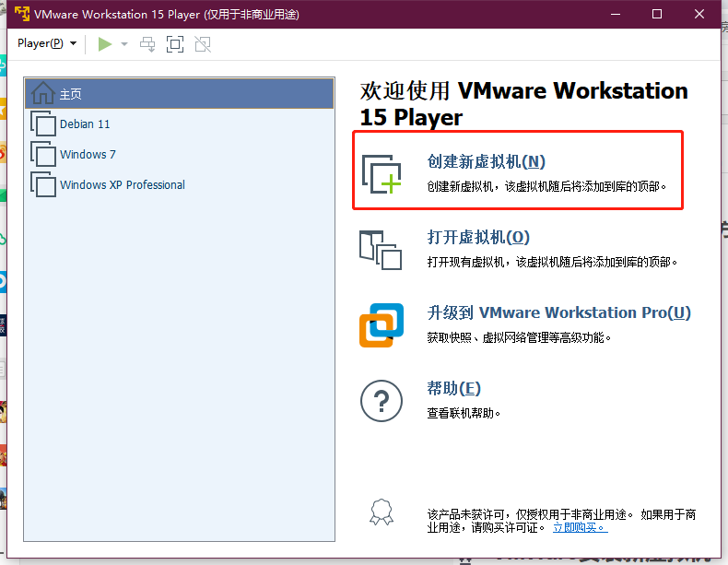Click the open virtual machine icon
The width and height of the screenshot is (728, 565).
pos(381,250)
